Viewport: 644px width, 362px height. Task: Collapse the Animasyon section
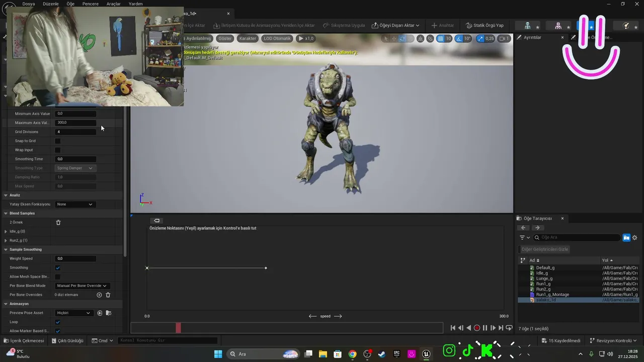pos(6,304)
